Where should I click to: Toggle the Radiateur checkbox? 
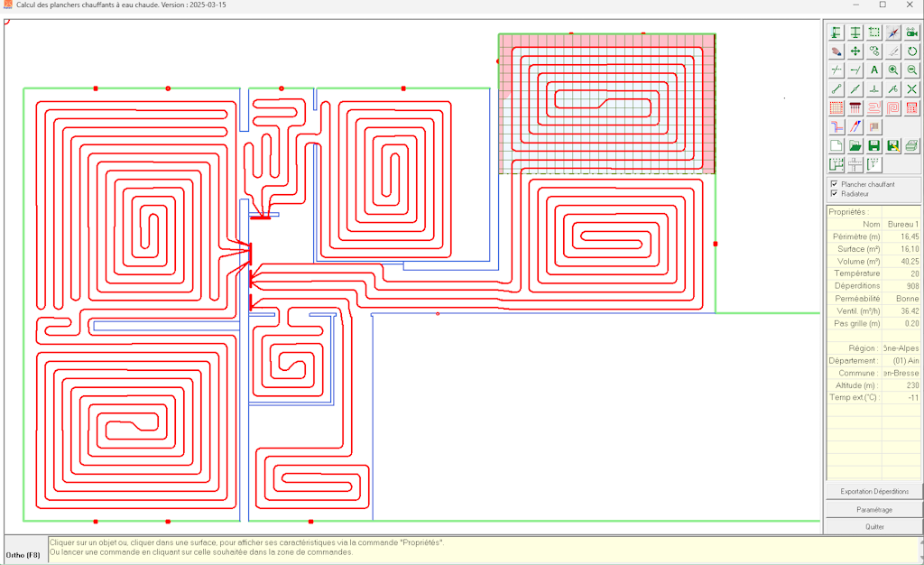click(834, 193)
